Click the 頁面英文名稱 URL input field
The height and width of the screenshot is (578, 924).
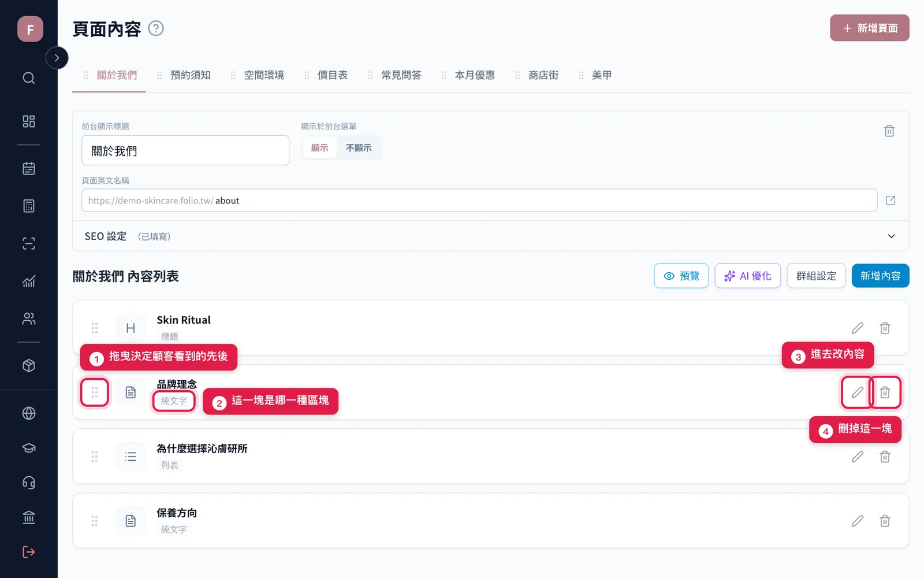pos(479,200)
